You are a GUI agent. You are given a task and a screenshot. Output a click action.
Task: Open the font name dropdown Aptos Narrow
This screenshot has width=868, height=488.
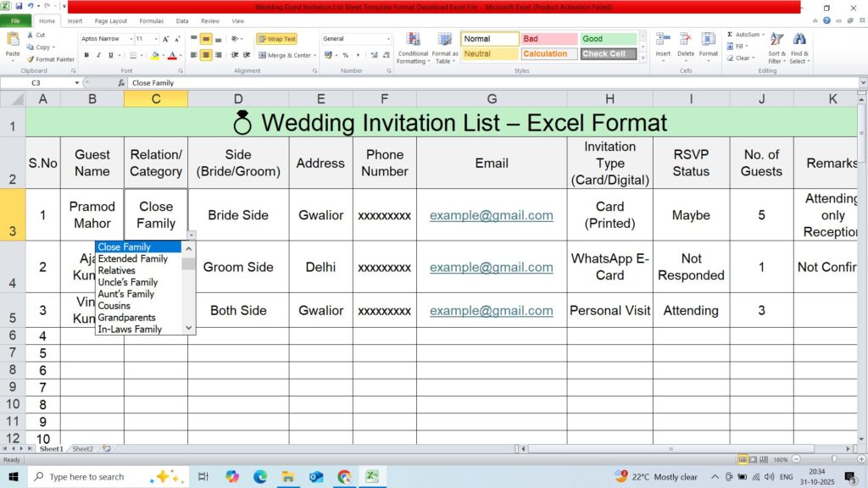(x=131, y=39)
